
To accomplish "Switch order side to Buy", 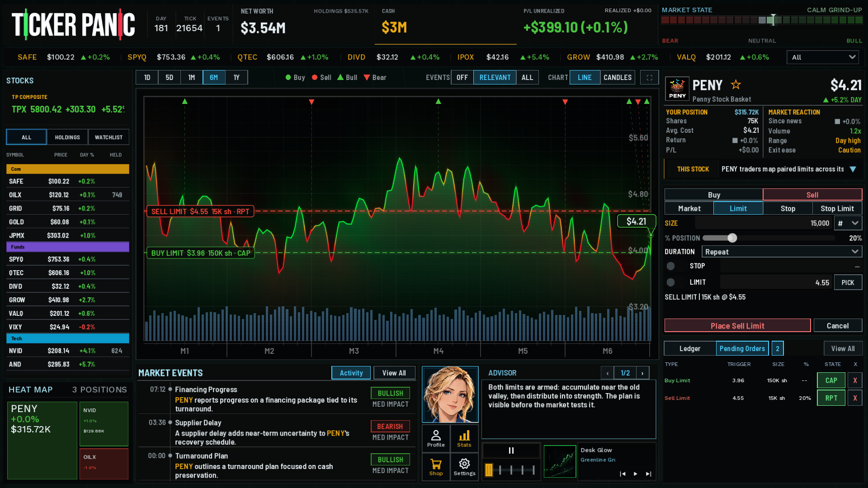I will pyautogui.click(x=714, y=195).
